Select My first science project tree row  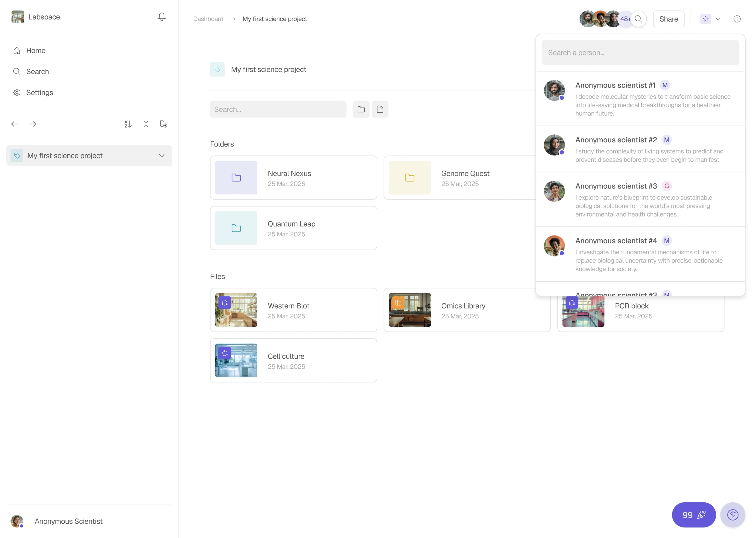coord(89,156)
